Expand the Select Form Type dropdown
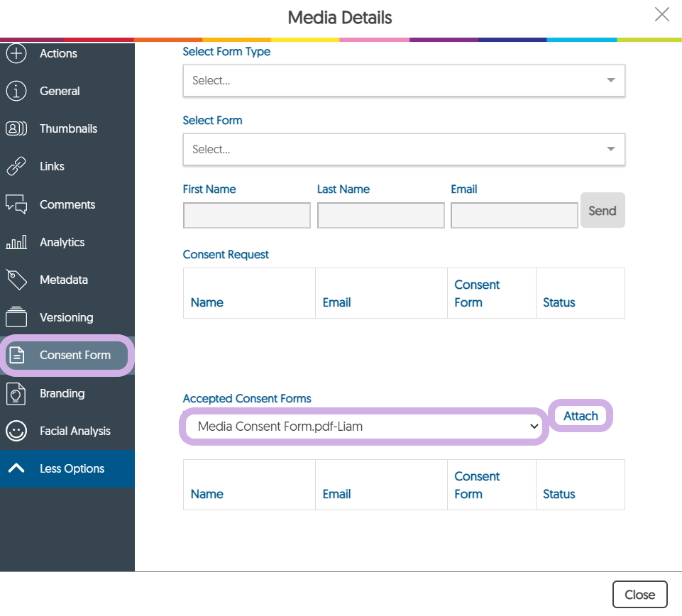Viewport: 682px width, 616px height. point(403,81)
